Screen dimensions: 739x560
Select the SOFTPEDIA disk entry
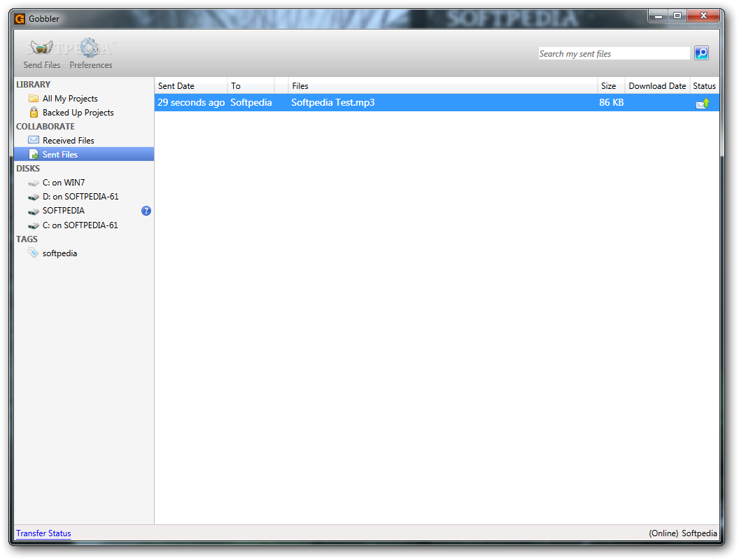point(64,211)
